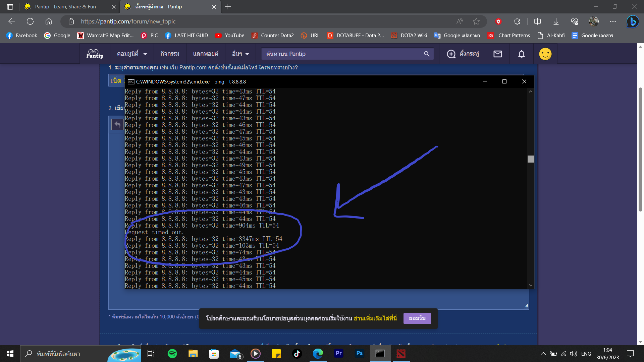The height and width of the screenshot is (362, 644).
Task: Open browser downloads icon
Action: point(556,21)
